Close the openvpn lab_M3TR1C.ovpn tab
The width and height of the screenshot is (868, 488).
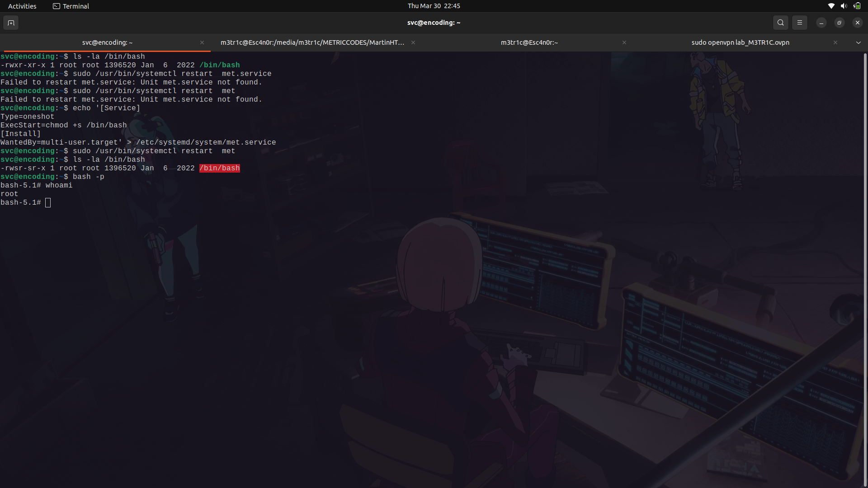[835, 42]
